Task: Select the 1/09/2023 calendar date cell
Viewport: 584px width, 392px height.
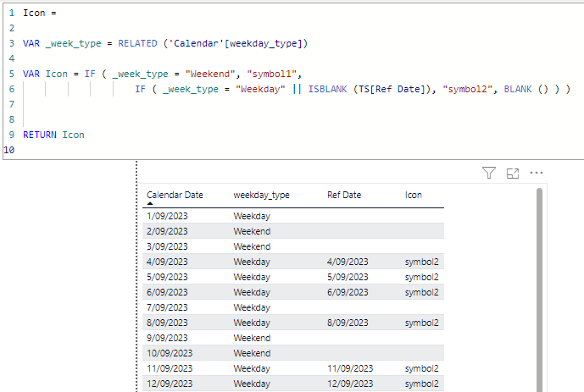Action: coord(167,216)
